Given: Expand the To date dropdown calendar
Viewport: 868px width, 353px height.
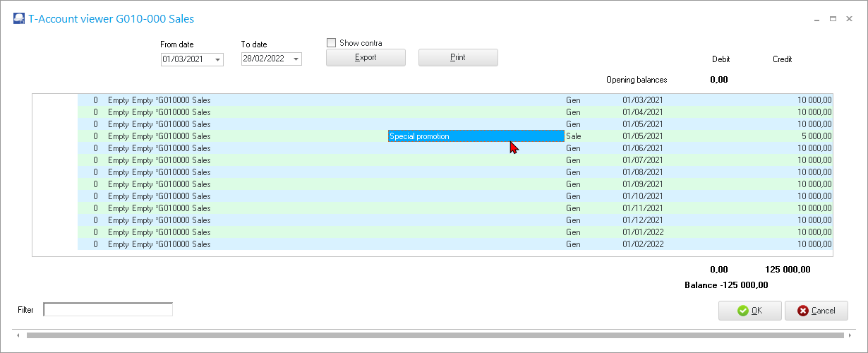Looking at the screenshot, I should [x=296, y=59].
